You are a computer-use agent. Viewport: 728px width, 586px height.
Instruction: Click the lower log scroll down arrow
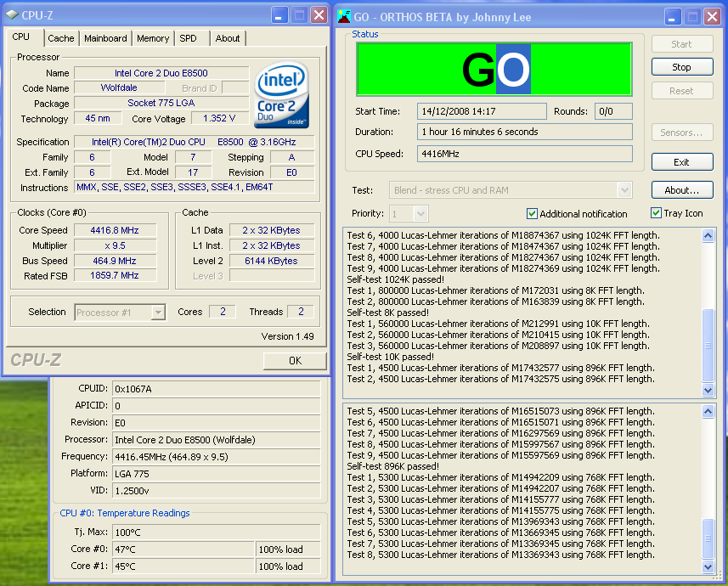708,566
